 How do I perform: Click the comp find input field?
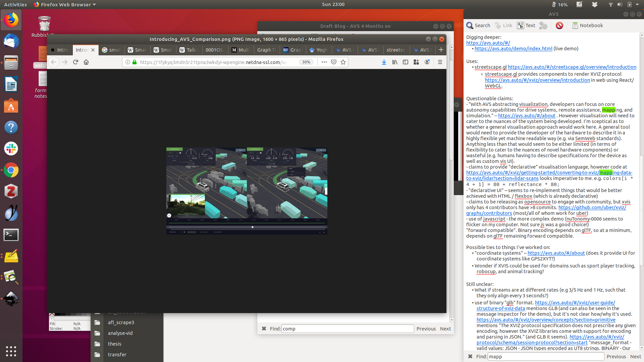point(347,329)
